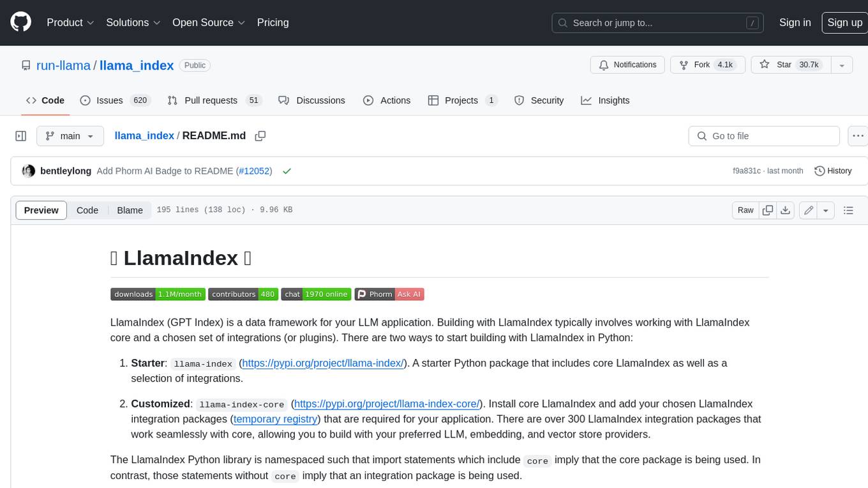Viewport: 868px width, 488px height.
Task: Focus the Search or jump to field
Action: point(659,22)
